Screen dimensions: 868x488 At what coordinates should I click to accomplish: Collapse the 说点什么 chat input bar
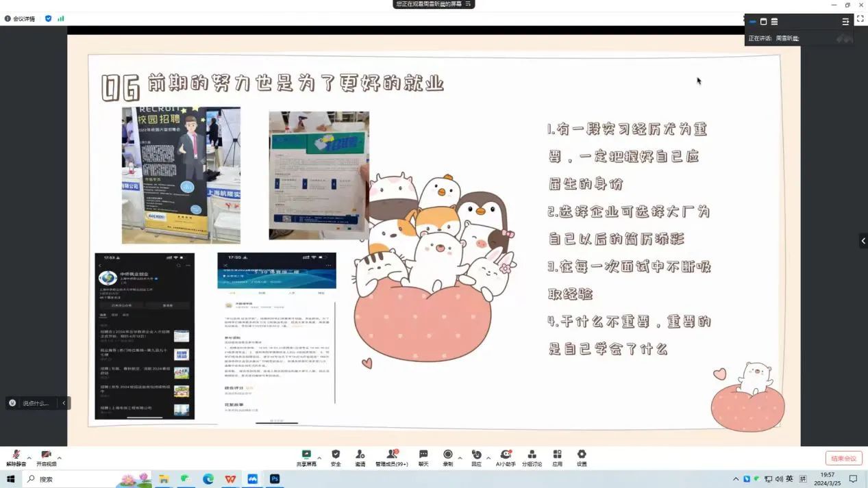[64, 403]
